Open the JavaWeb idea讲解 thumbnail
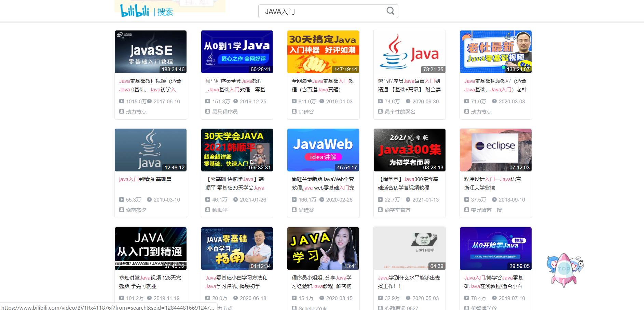 tap(323, 150)
